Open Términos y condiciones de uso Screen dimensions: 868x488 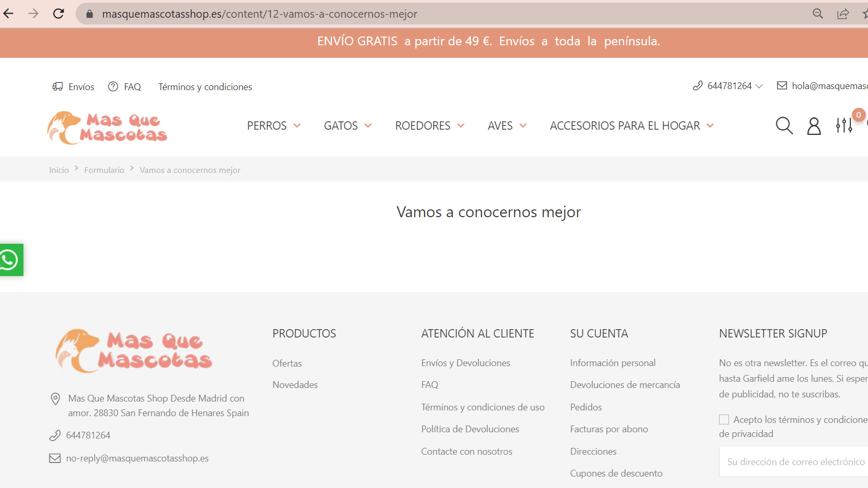(483, 407)
